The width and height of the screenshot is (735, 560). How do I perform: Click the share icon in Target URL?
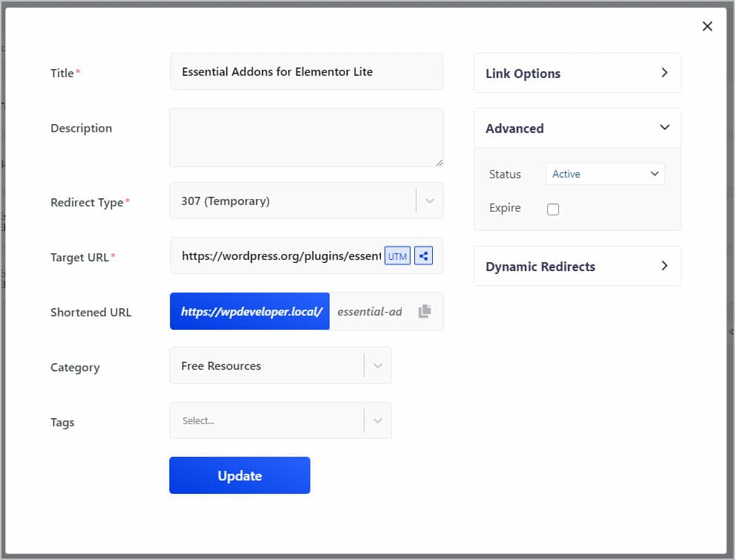pyautogui.click(x=423, y=256)
